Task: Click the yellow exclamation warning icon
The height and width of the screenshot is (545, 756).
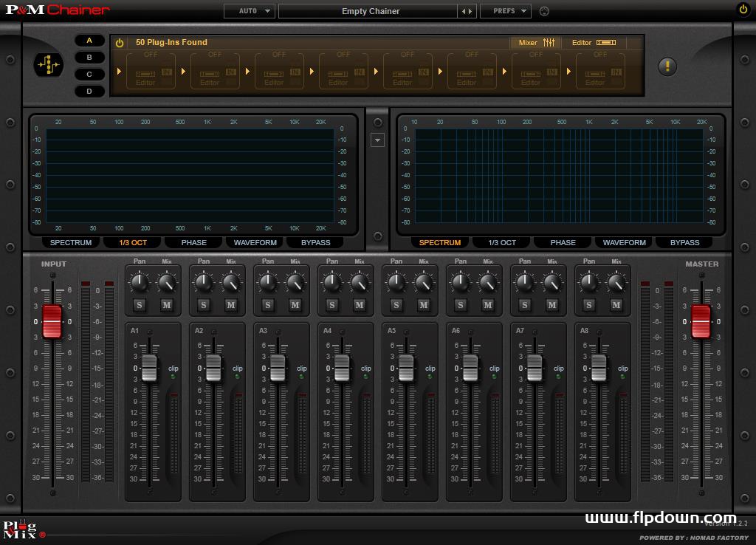Action: click(667, 66)
